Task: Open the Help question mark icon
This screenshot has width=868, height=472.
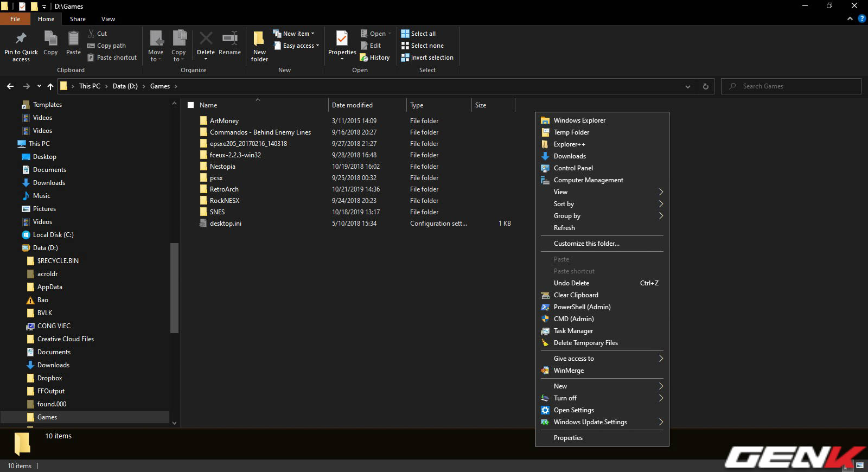Action: click(x=861, y=19)
